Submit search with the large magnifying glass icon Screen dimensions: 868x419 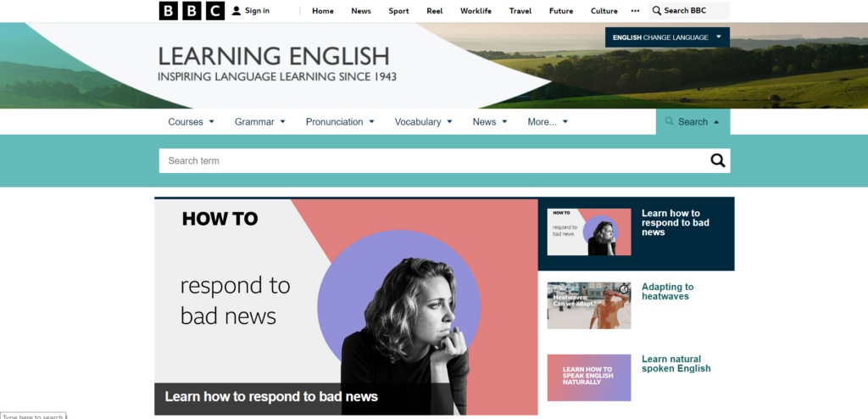pos(717,161)
